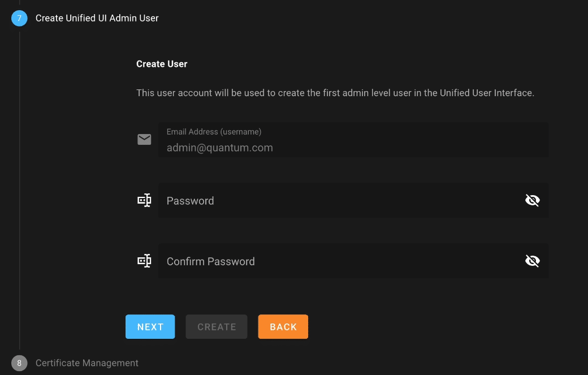
Task: Click the Email Address (username) field
Action: (353, 140)
